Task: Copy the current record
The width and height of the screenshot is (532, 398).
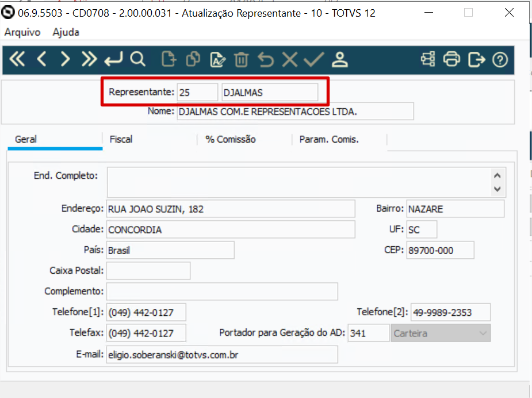Action: (193, 59)
